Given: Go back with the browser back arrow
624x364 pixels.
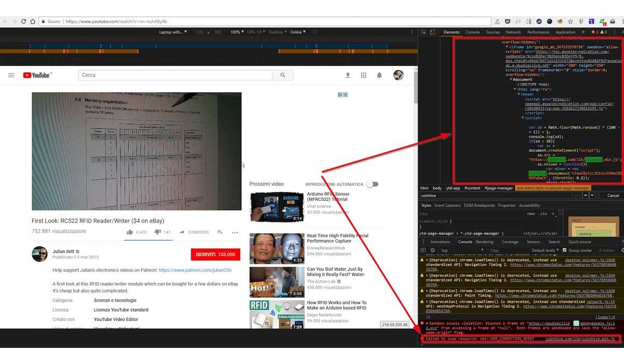Looking at the screenshot, I should (6, 21).
